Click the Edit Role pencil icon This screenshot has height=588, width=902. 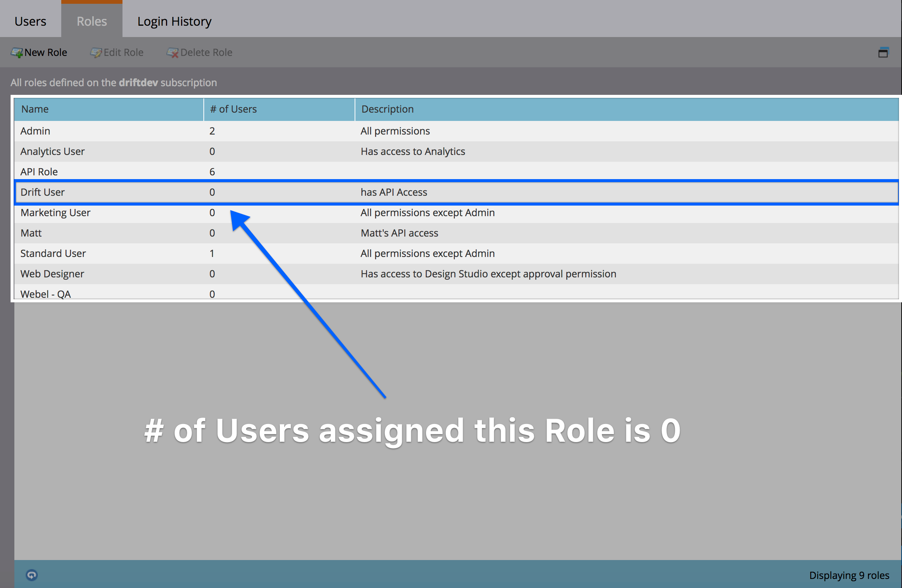96,53
